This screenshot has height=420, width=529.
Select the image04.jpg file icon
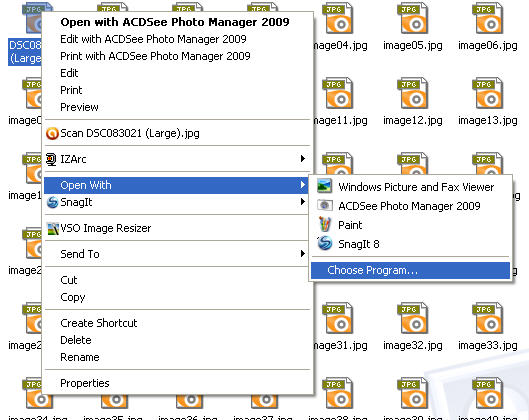(x=338, y=19)
